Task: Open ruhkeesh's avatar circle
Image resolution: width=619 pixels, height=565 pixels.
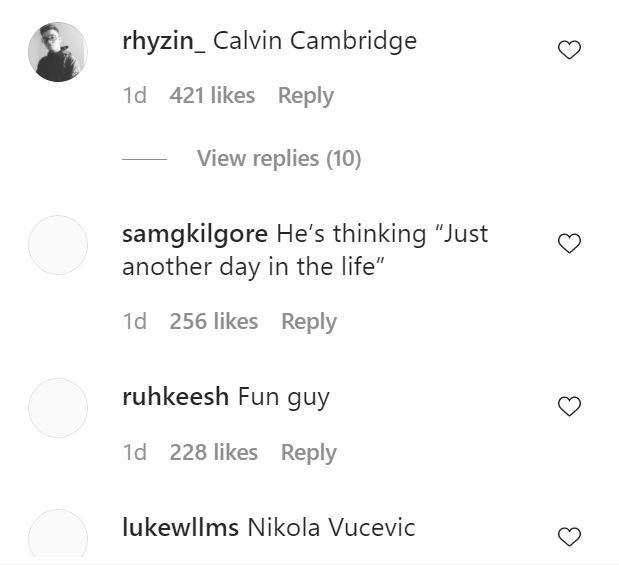Action: tap(58, 408)
